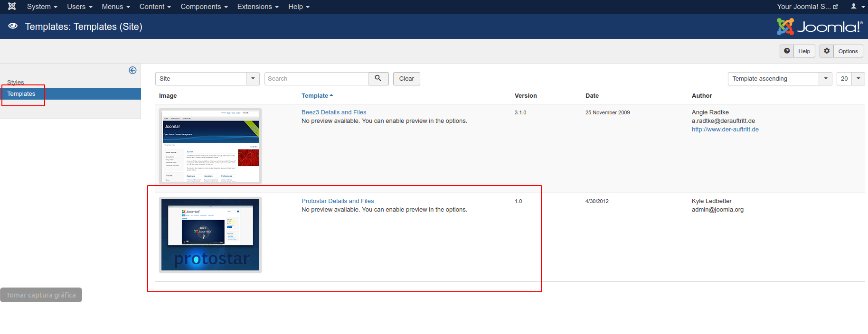Open the Template ascending sort dropdown
This screenshot has height=334, width=868.
click(780, 79)
